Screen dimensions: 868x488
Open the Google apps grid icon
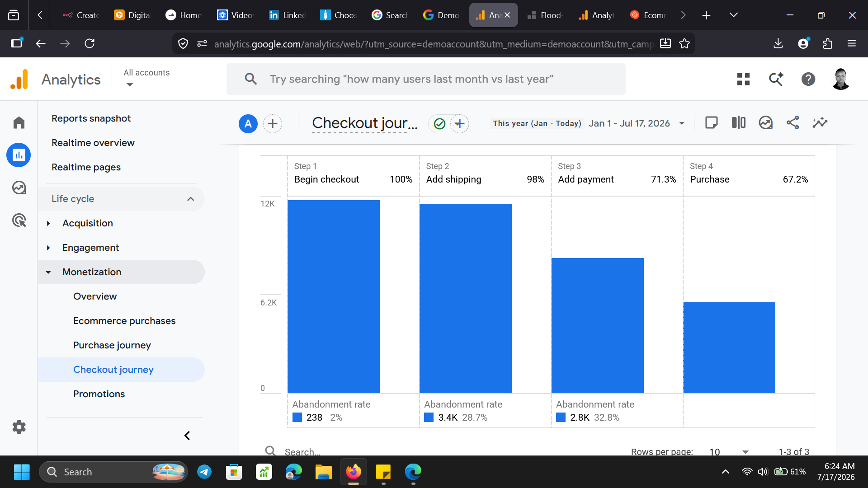point(744,79)
